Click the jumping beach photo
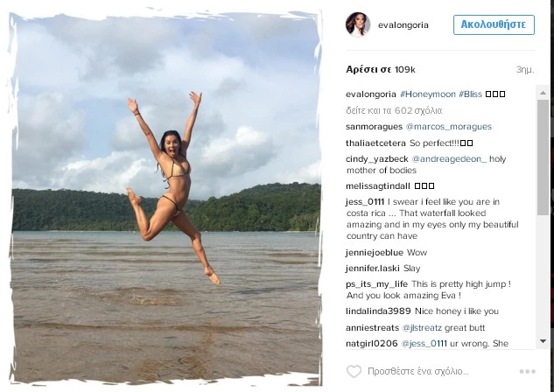The image size is (554, 392). (x=166, y=199)
